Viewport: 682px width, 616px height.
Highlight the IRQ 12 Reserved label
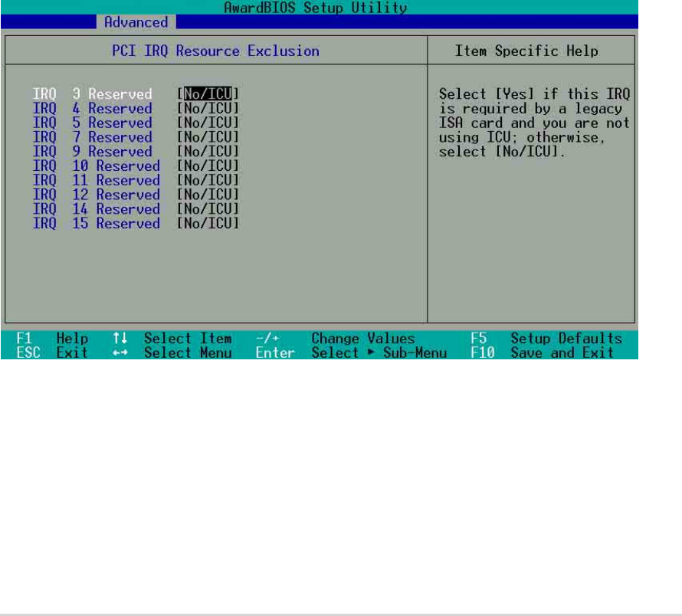[x=97, y=194]
